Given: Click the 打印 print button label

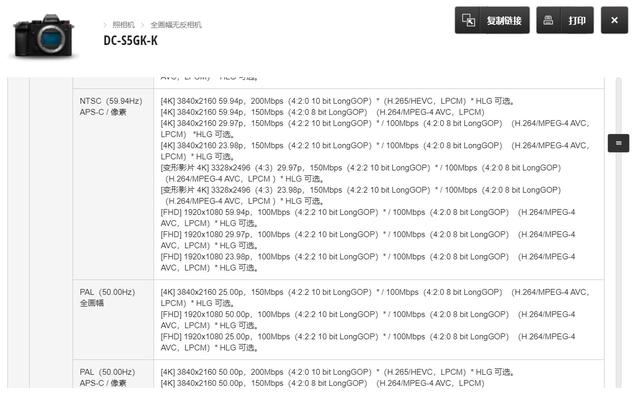Looking at the screenshot, I should (x=577, y=20).
